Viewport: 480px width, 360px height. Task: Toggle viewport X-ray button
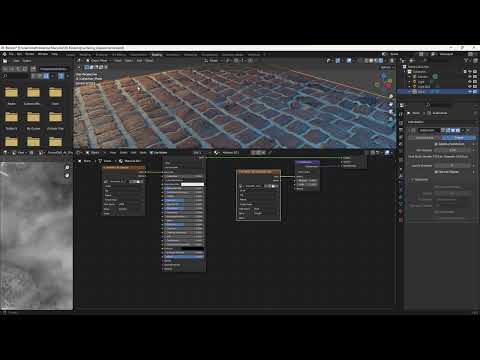(x=360, y=61)
